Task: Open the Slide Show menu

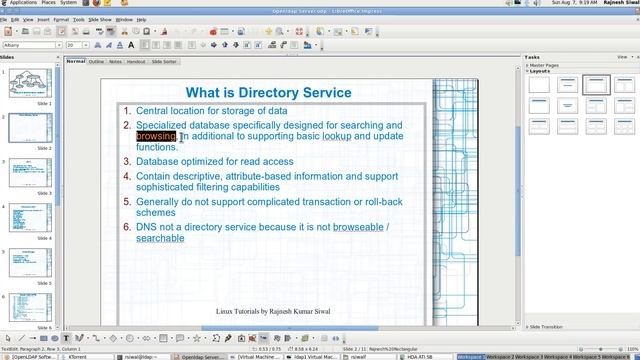Action: click(x=100, y=20)
